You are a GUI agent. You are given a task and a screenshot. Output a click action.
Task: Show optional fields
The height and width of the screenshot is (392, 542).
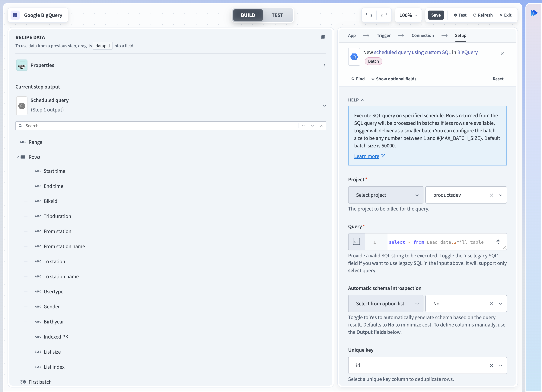pos(394,79)
